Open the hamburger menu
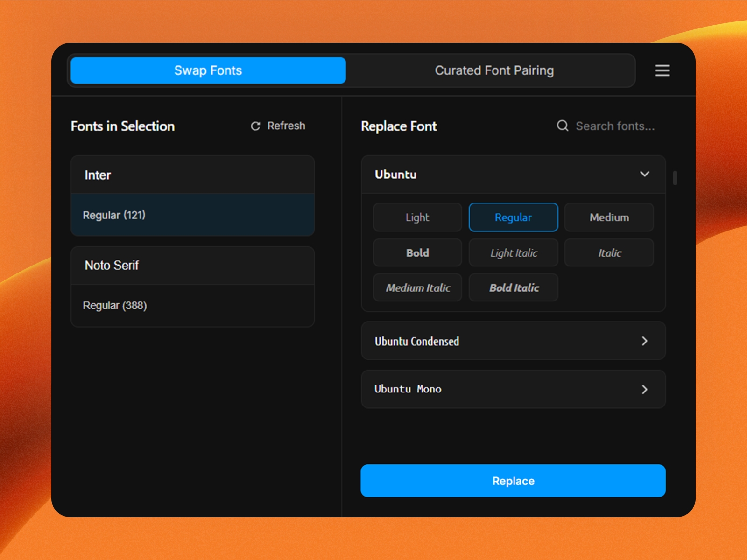 pos(662,70)
